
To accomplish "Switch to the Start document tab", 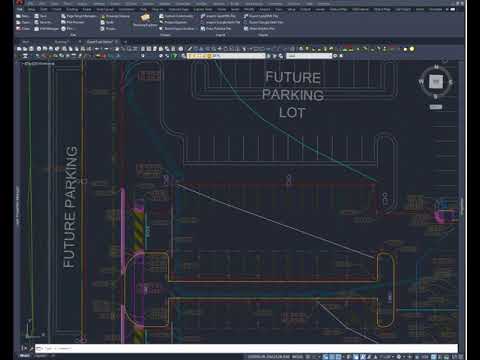I will 26,42.
